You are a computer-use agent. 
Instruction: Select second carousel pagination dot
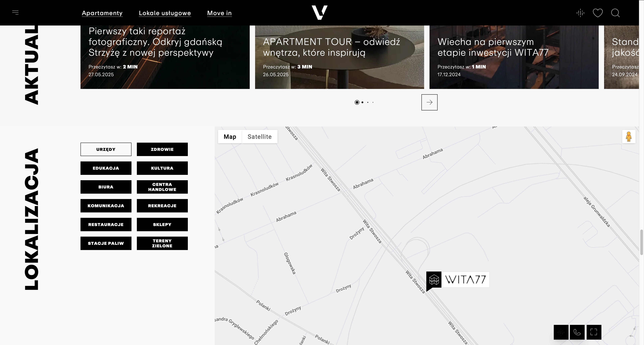coord(362,102)
